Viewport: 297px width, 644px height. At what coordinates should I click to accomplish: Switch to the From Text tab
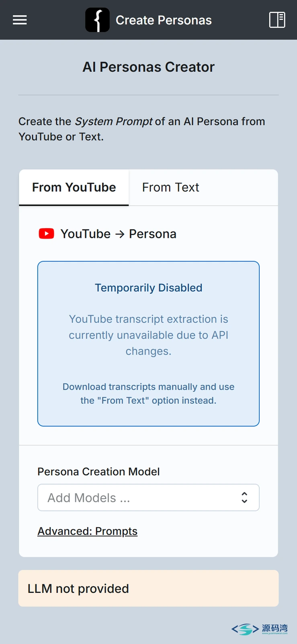[x=170, y=188]
